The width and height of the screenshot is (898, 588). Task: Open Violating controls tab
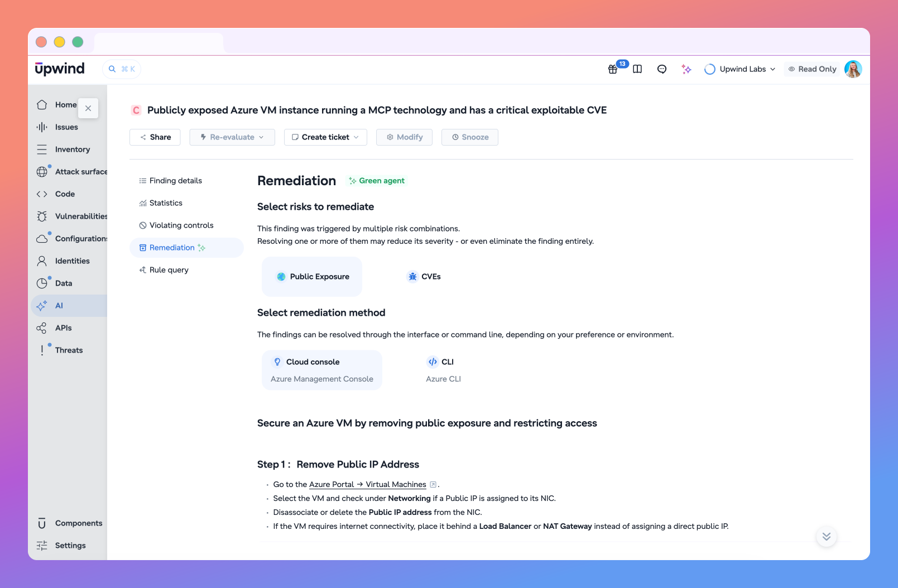tap(186, 225)
